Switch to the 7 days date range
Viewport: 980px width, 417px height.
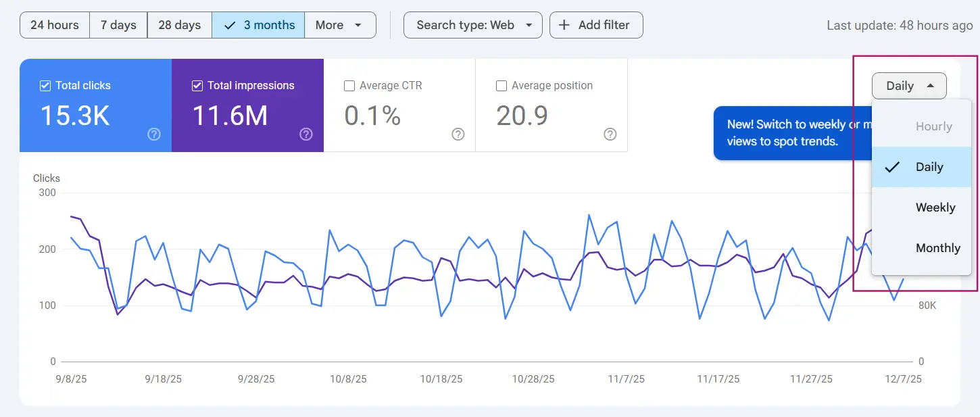(118, 25)
